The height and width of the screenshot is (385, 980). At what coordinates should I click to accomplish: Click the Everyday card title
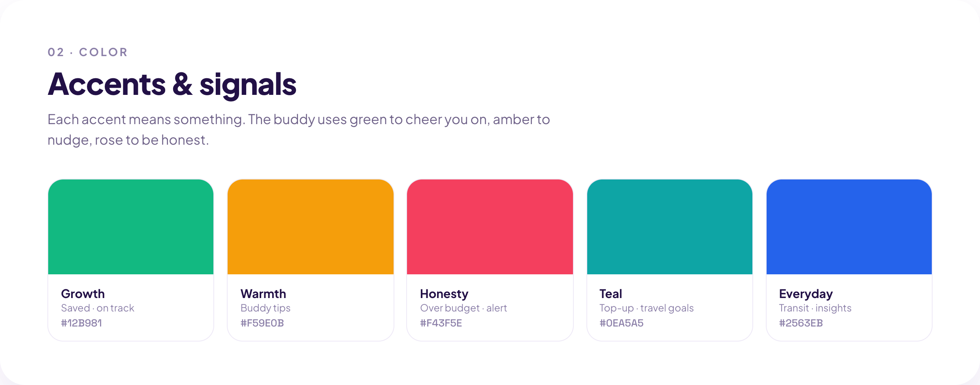(806, 294)
